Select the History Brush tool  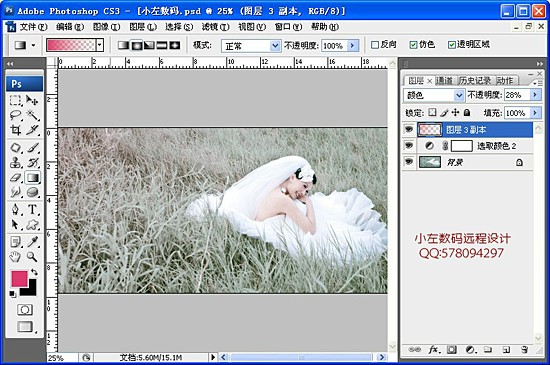32,163
